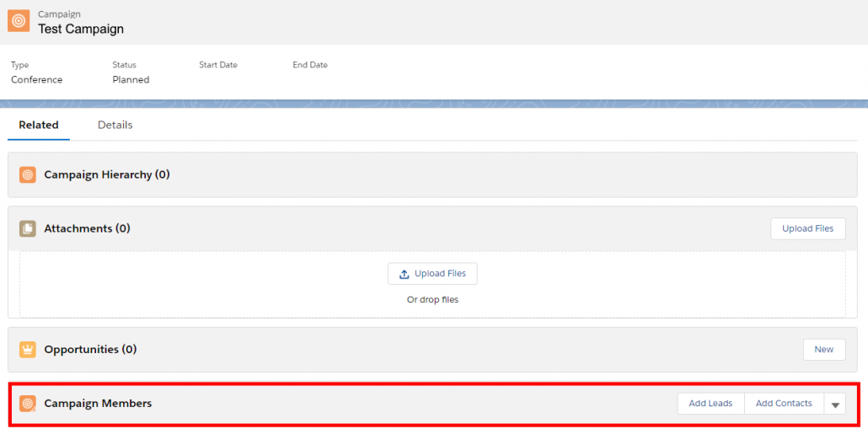Click the Start Date field label
Image resolution: width=868 pixels, height=445 pixels.
pyautogui.click(x=218, y=65)
